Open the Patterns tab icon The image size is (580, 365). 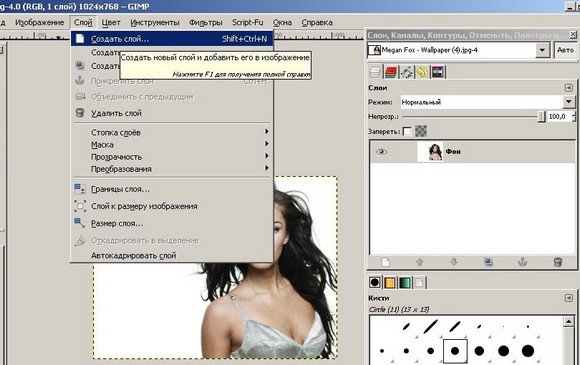point(390,283)
